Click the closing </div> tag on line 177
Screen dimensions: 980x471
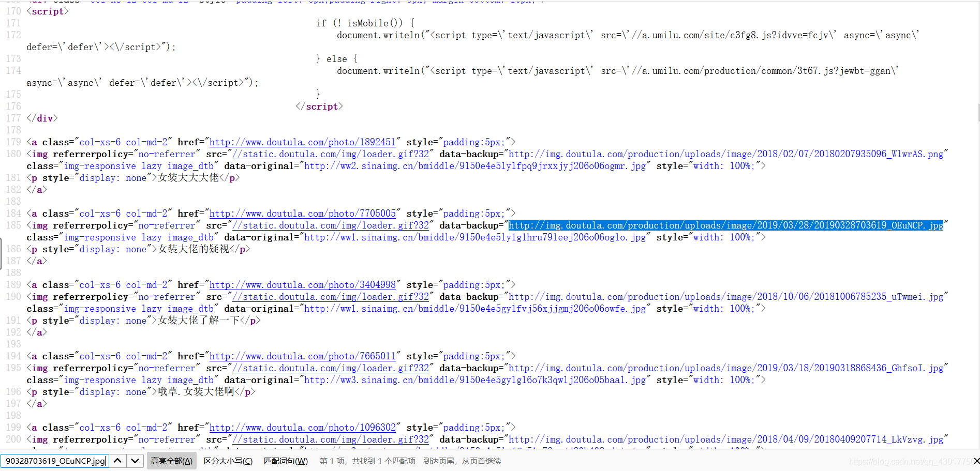(42, 118)
